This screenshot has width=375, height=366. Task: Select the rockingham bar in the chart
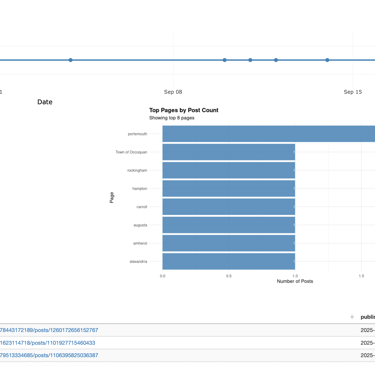(229, 170)
